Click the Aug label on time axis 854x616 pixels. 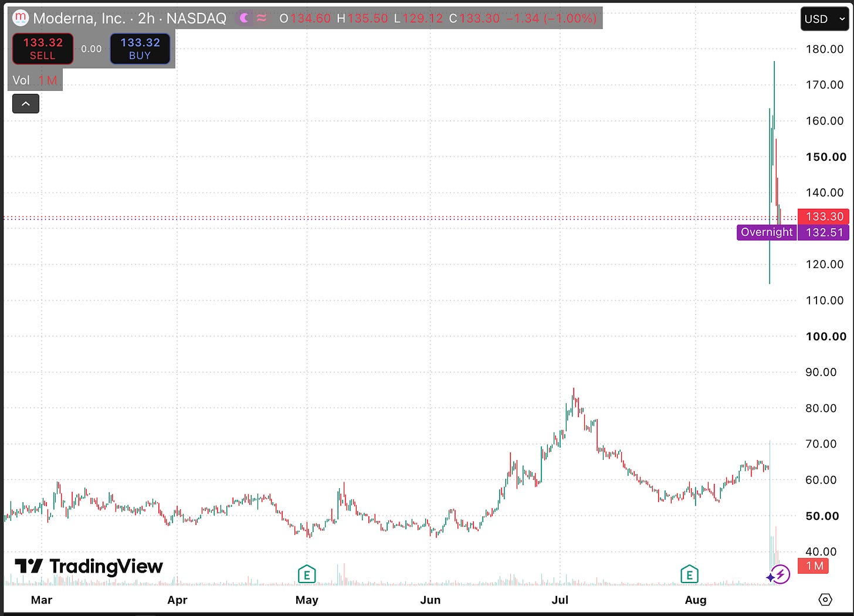point(696,600)
